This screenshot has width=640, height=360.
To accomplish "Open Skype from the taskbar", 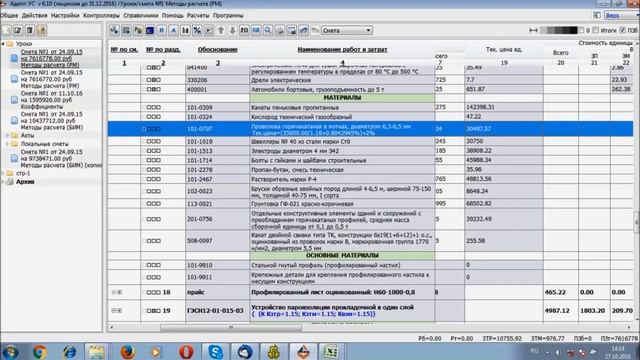I will click(216, 351).
